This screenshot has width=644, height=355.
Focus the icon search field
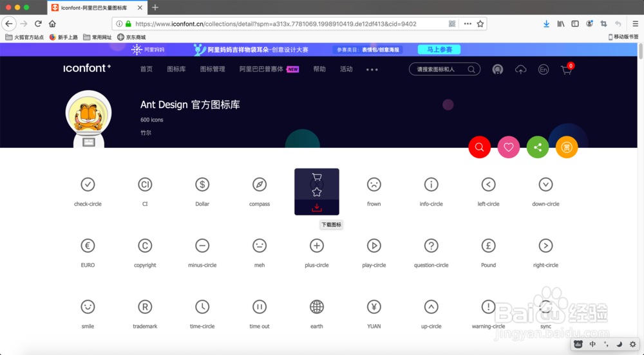click(x=444, y=69)
